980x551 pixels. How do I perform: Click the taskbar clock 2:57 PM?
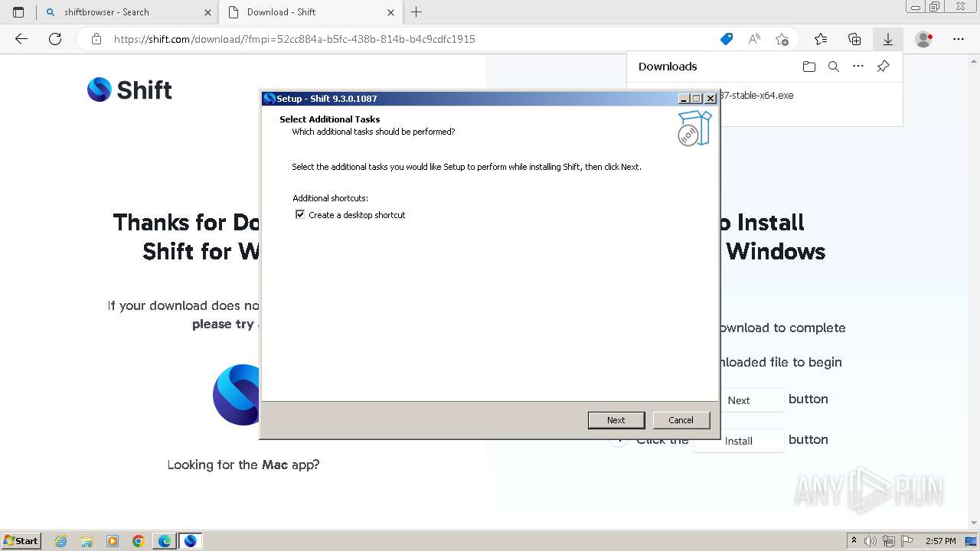(x=941, y=541)
